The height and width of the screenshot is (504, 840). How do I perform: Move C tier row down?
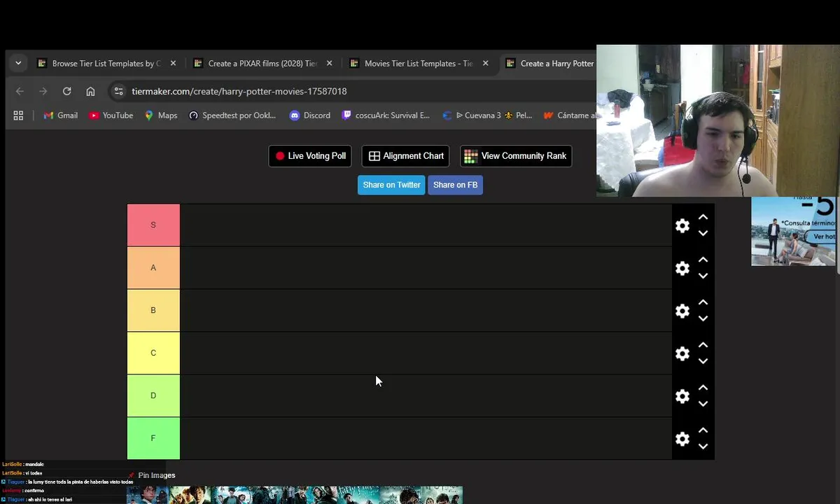coord(703,361)
